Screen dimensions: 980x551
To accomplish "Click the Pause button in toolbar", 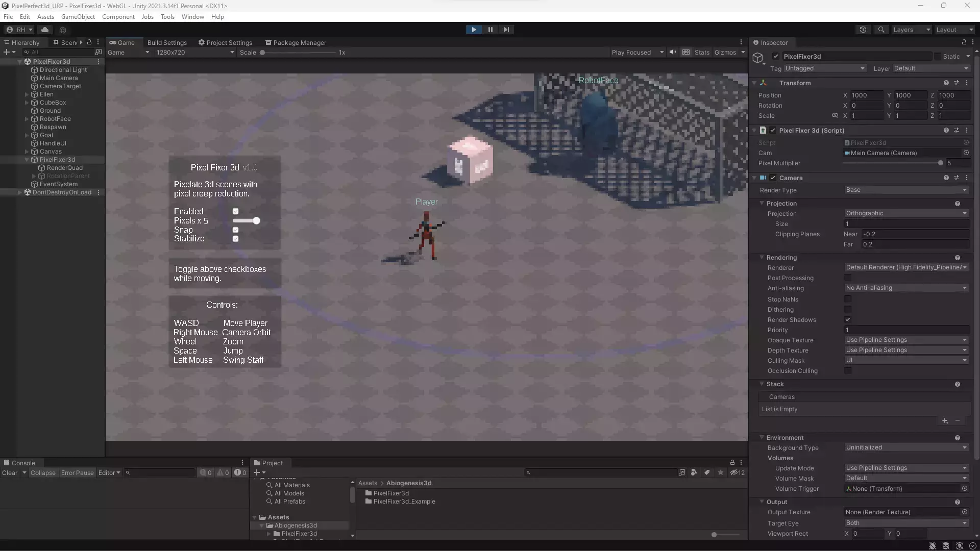I will pos(490,30).
